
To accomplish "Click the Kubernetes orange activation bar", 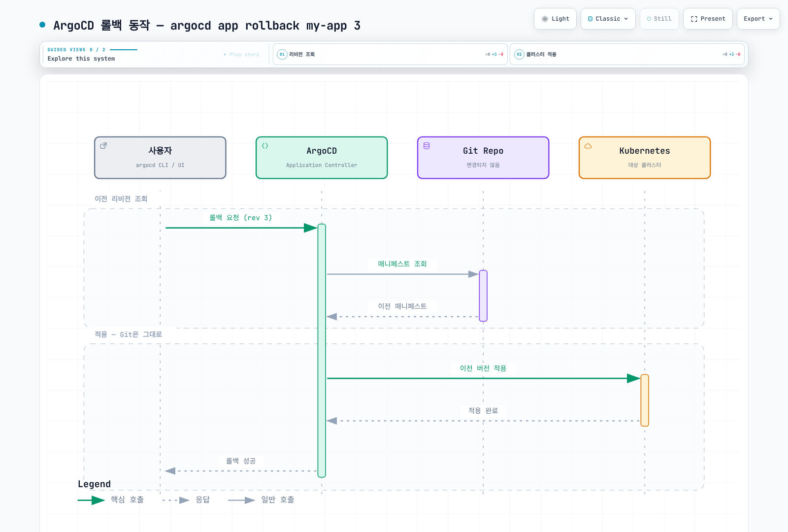I will (x=645, y=400).
